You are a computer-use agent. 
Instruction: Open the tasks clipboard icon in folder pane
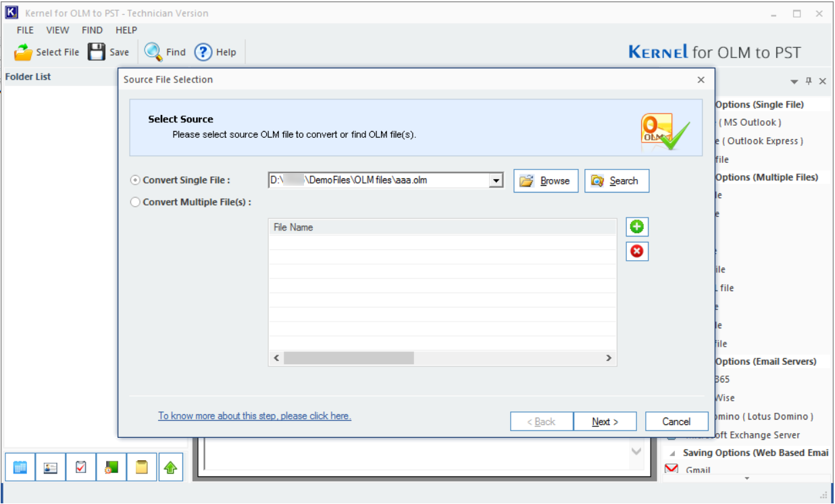tap(81, 467)
